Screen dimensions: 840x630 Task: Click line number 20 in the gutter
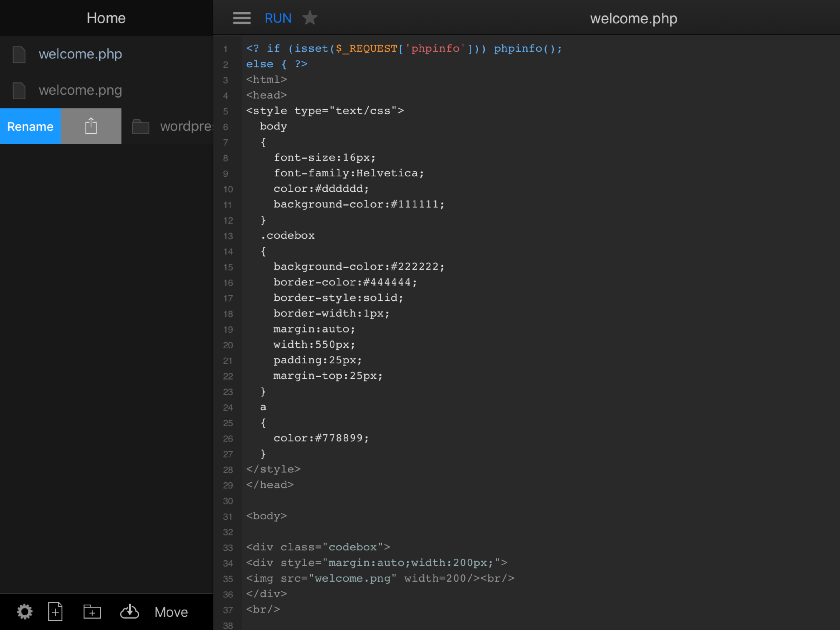pos(228,345)
